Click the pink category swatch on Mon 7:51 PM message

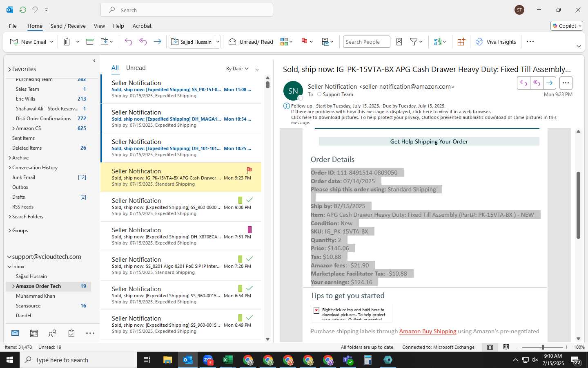click(249, 230)
